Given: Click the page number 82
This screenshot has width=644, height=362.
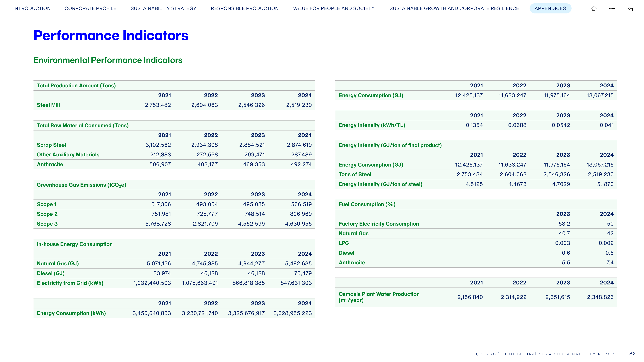Looking at the screenshot, I should pyautogui.click(x=633, y=354).
